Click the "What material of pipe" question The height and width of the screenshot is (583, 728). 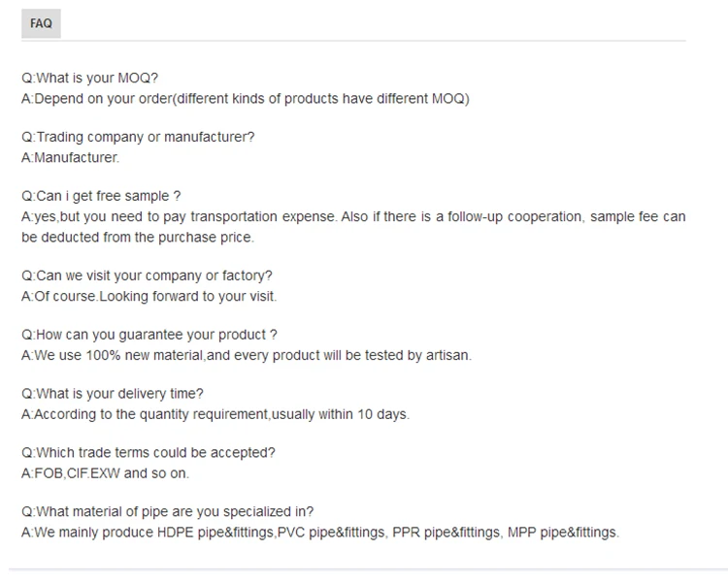point(168,513)
